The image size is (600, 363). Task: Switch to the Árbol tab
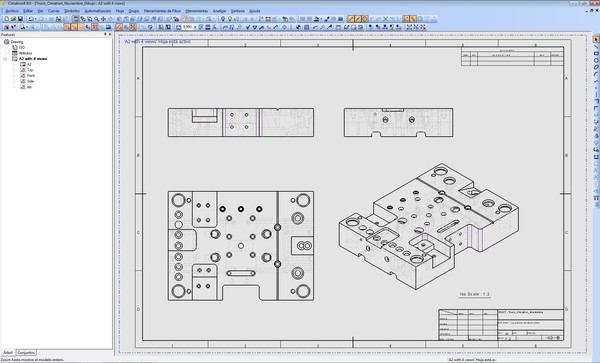click(8, 353)
